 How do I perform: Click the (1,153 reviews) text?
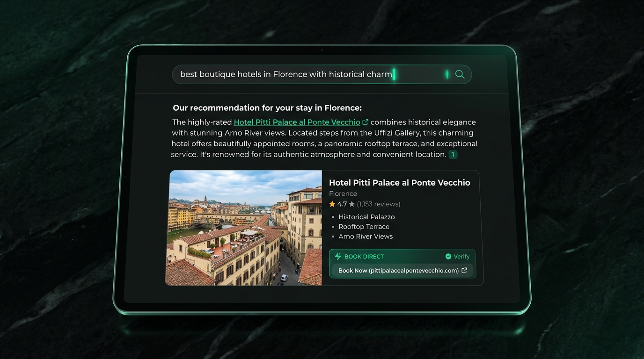[x=379, y=204]
